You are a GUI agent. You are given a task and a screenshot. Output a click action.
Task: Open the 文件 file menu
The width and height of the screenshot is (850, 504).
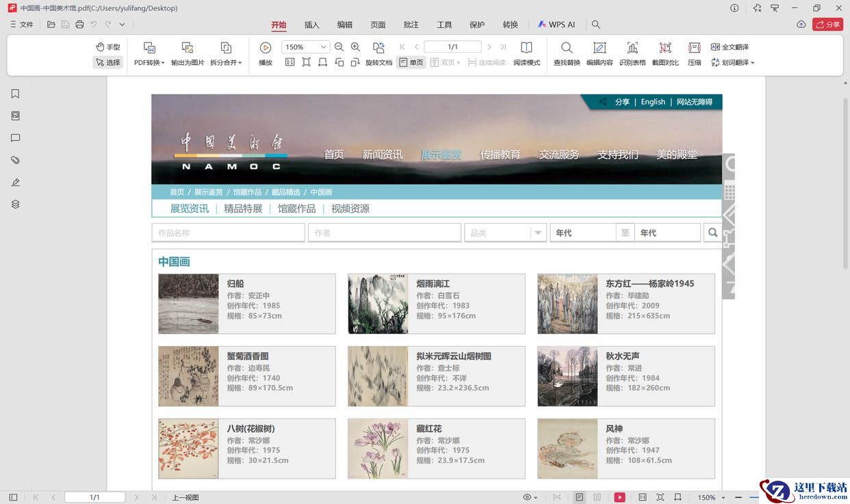pos(21,25)
